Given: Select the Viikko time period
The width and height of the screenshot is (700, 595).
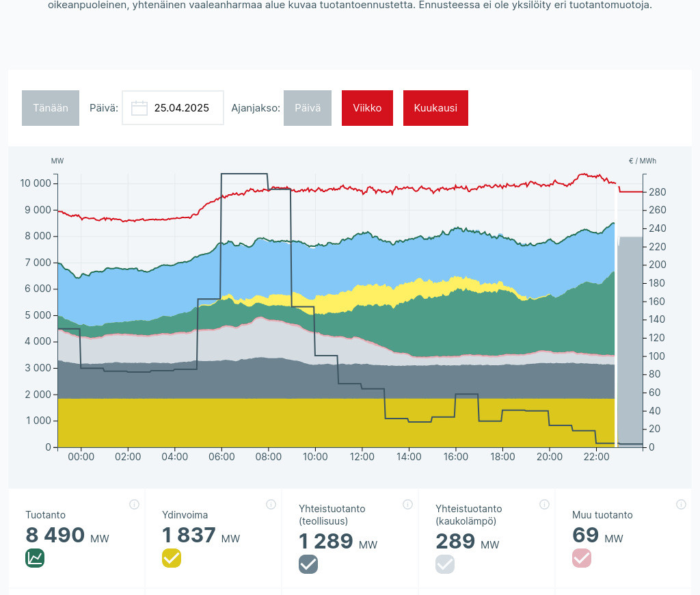Looking at the screenshot, I should click(367, 108).
